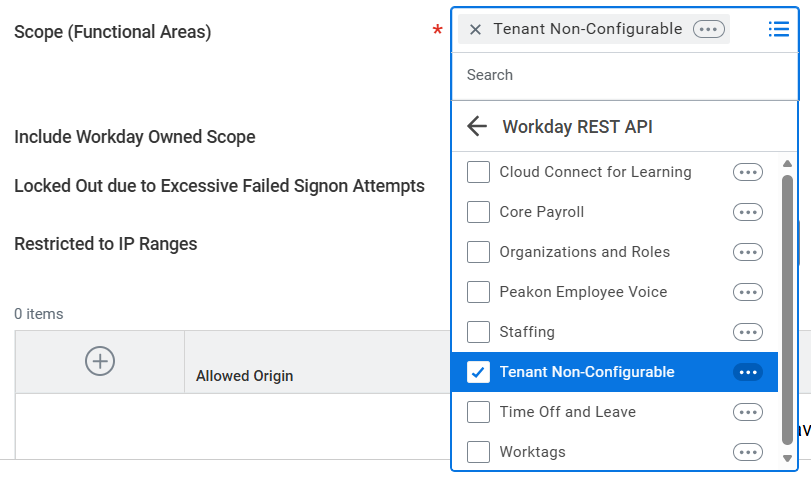Open related actions on the selected scope chip
Image resolution: width=811 pixels, height=479 pixels.
point(708,29)
